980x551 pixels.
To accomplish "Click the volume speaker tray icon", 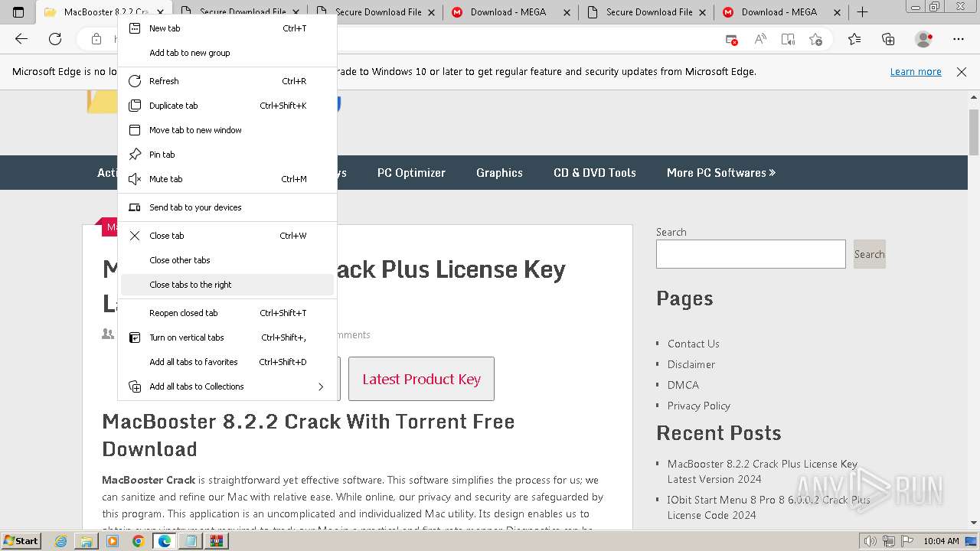I will pos(871,541).
